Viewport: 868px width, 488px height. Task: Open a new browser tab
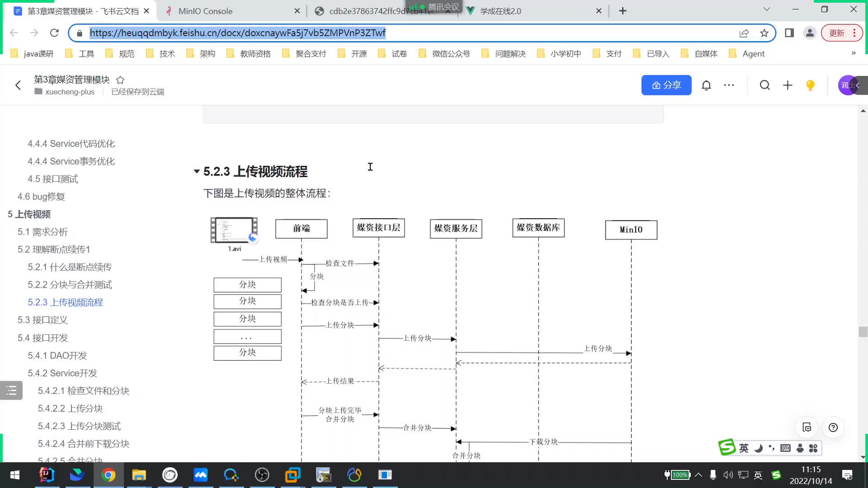(x=623, y=11)
